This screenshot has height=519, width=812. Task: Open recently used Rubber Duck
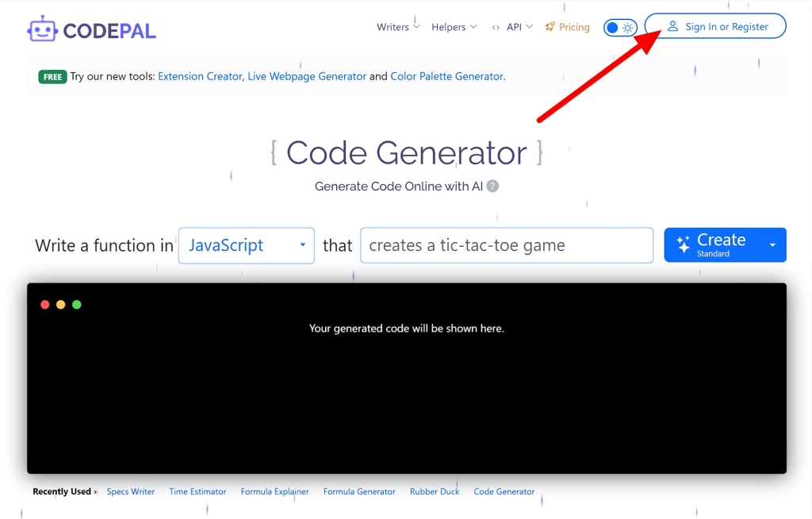435,491
